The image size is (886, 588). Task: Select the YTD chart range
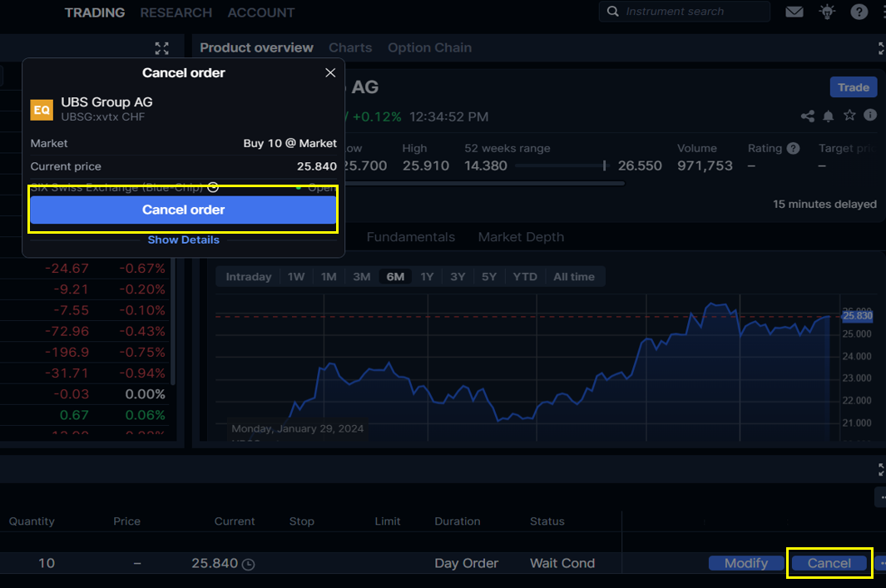(525, 277)
